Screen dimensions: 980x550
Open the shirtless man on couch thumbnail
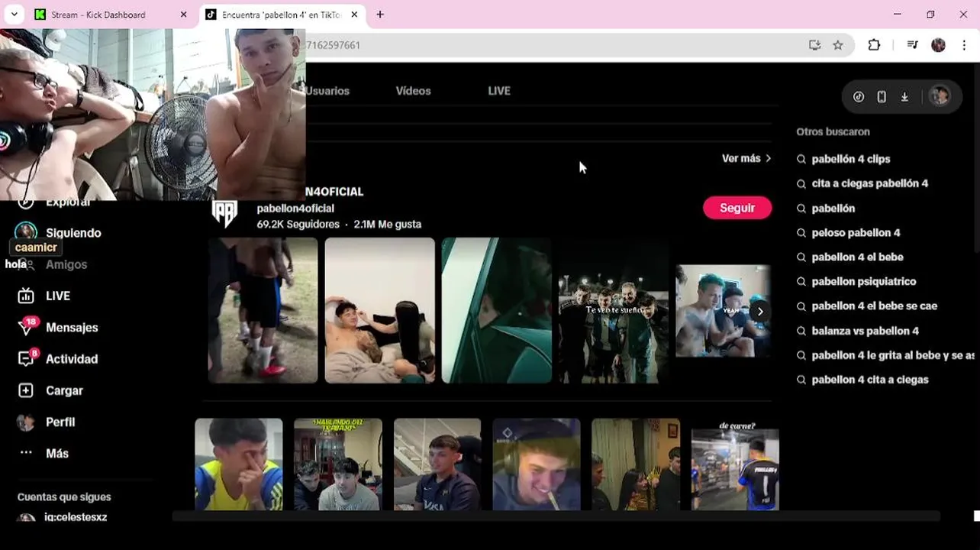tap(380, 310)
